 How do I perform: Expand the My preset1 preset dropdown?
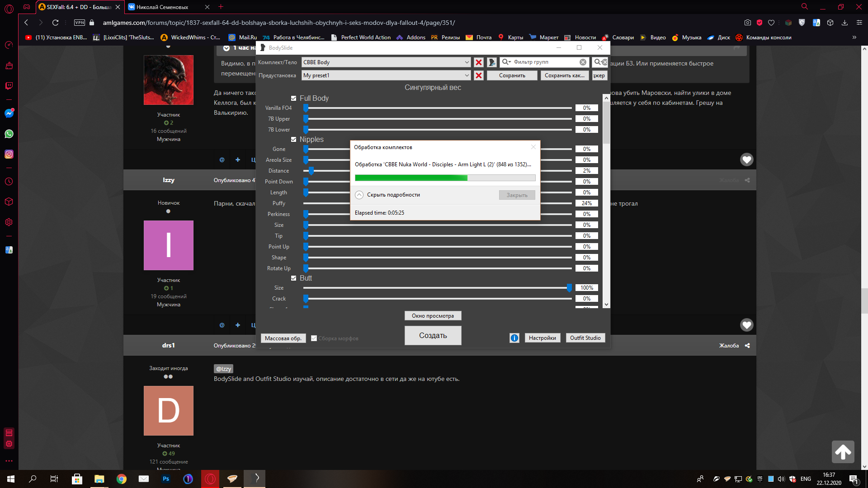click(467, 75)
